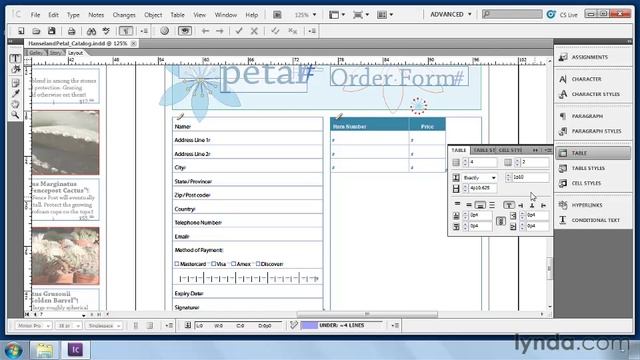Open the View Options dropdown

pyautogui.click(x=337, y=15)
